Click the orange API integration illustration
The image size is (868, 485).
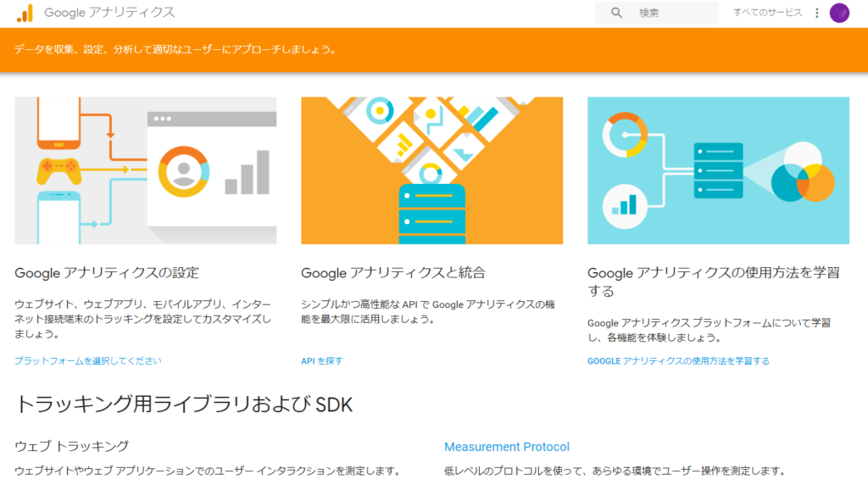pos(431,170)
